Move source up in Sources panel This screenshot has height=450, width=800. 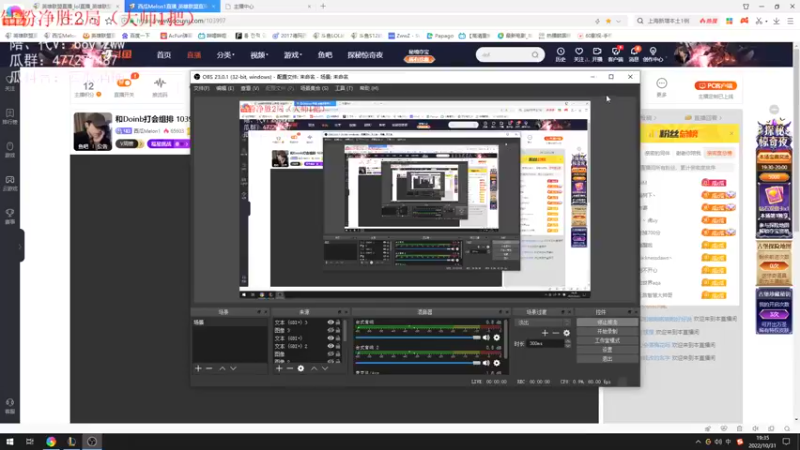(x=314, y=368)
